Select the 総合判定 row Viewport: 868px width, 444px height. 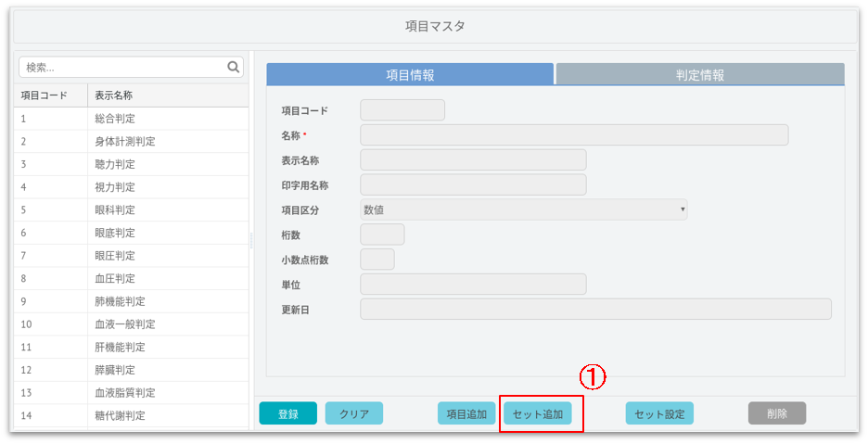click(131, 119)
